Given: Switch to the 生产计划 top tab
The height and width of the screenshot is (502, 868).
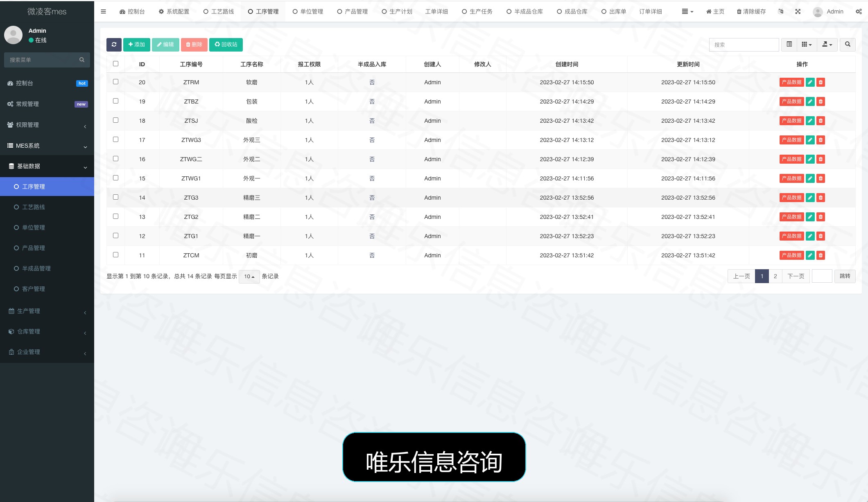Looking at the screenshot, I should click(x=397, y=11).
